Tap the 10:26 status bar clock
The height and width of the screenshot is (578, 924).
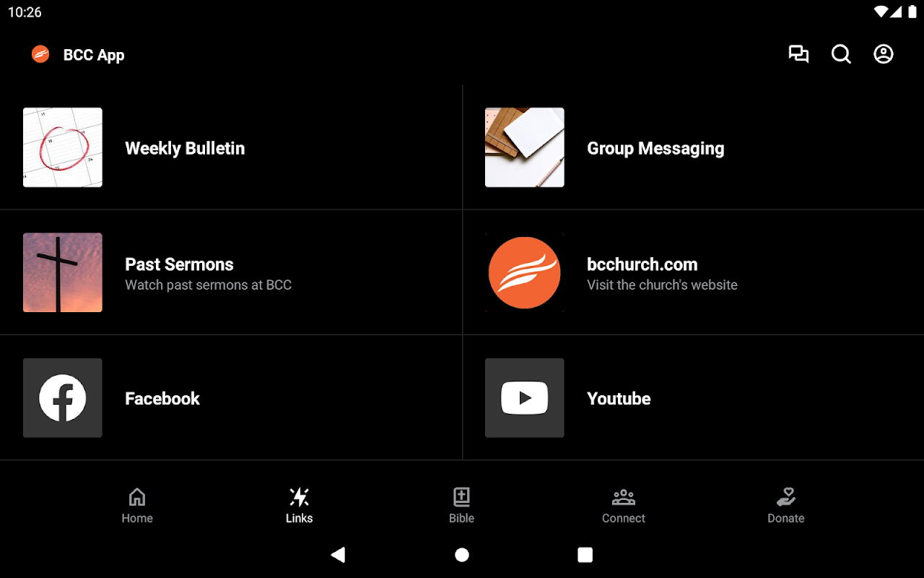(25, 12)
